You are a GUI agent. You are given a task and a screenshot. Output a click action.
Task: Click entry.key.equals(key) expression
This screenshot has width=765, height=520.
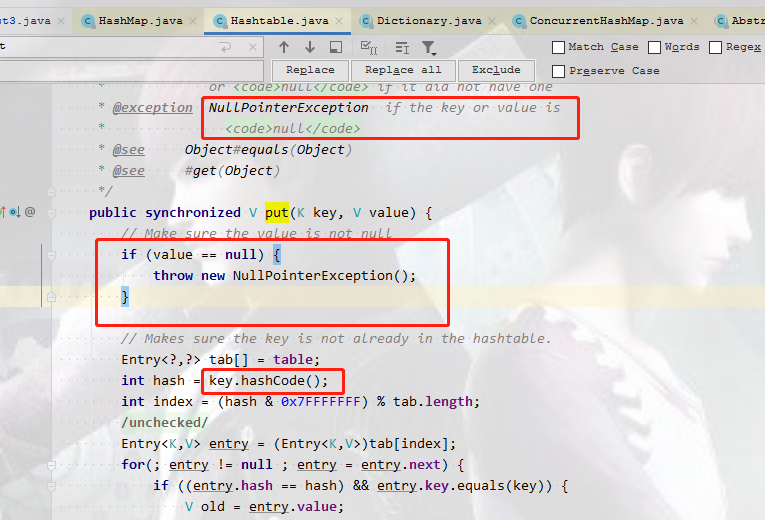tap(464, 486)
